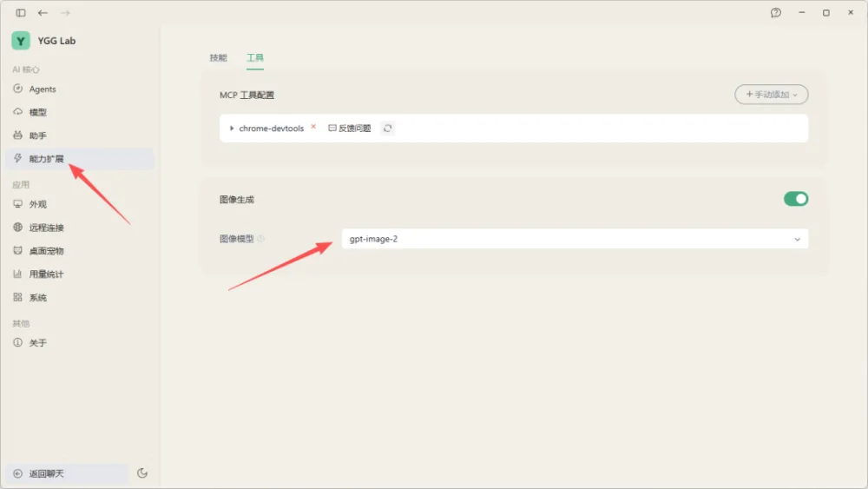Image resolution: width=868 pixels, height=489 pixels.
Task: Click 返回聊天 button
Action: [x=68, y=473]
